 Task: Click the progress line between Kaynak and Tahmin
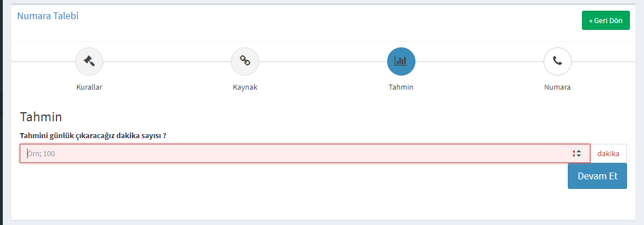[x=323, y=61]
